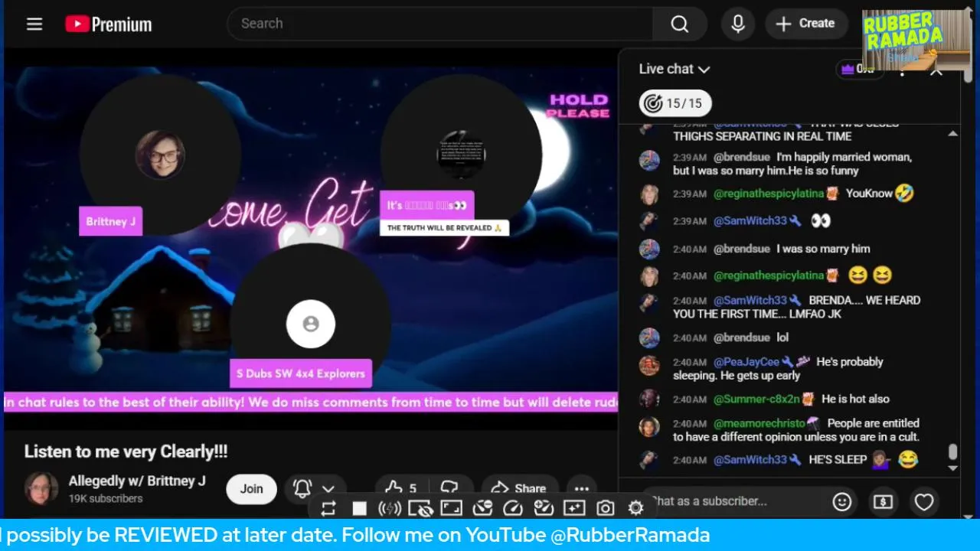Click the notification bell icon
The width and height of the screenshot is (980, 551).
coord(302,489)
